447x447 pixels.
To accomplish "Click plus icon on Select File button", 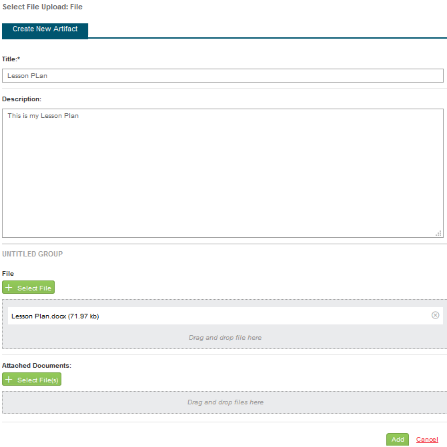I will (x=9, y=288).
